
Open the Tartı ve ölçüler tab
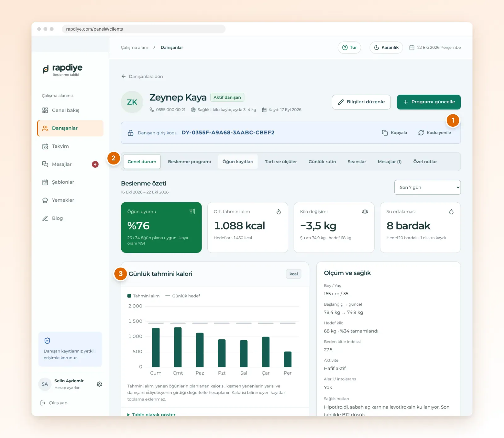point(281,162)
